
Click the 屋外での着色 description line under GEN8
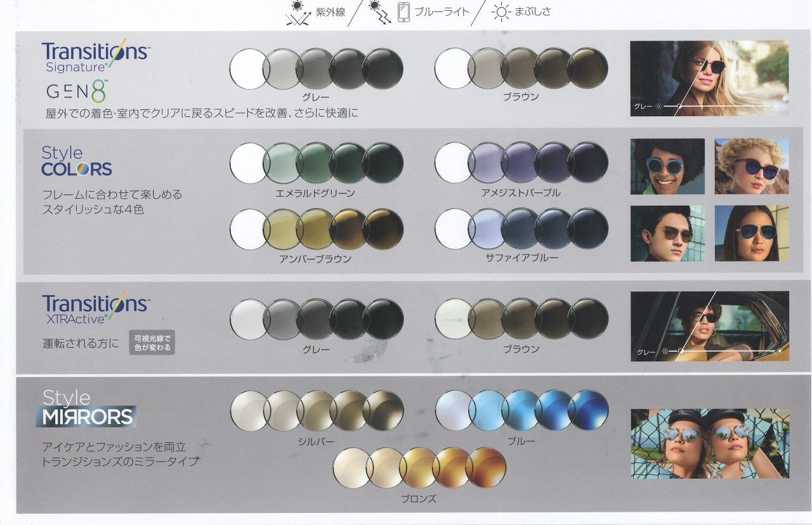coord(202,113)
